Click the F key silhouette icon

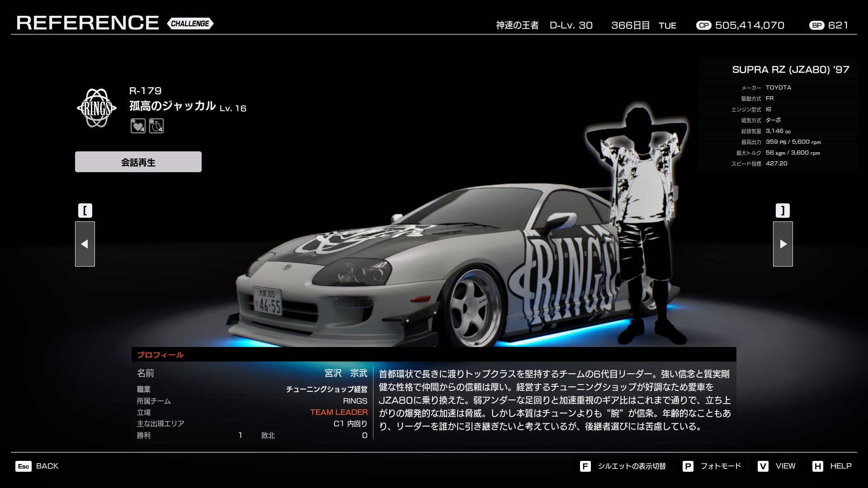pyautogui.click(x=585, y=466)
